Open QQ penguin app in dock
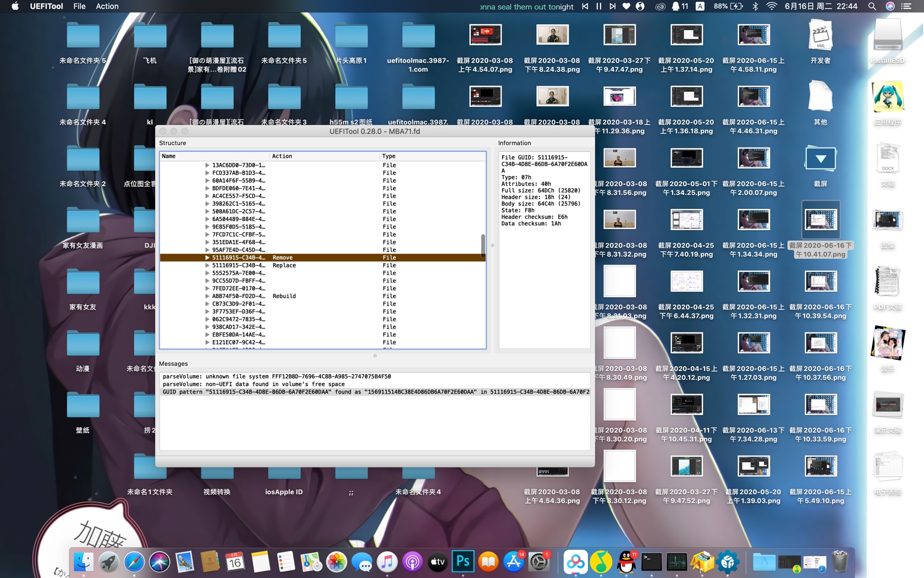 click(626, 562)
